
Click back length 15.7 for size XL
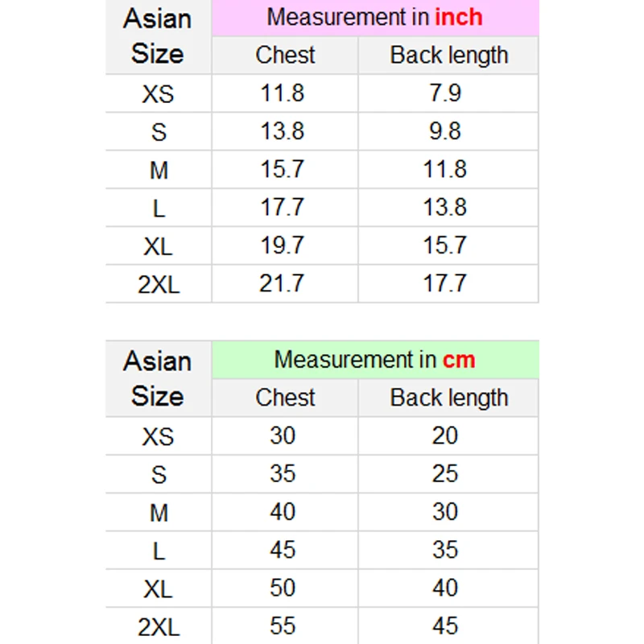tap(445, 246)
